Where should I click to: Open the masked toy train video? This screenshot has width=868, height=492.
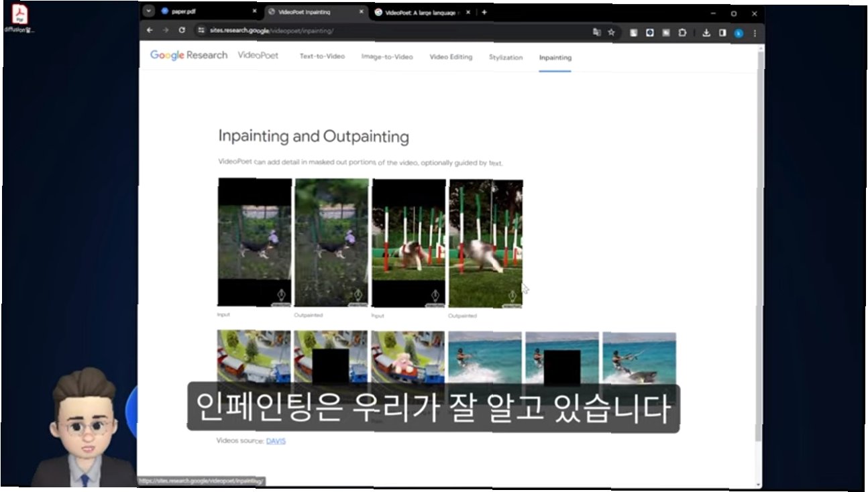click(331, 357)
